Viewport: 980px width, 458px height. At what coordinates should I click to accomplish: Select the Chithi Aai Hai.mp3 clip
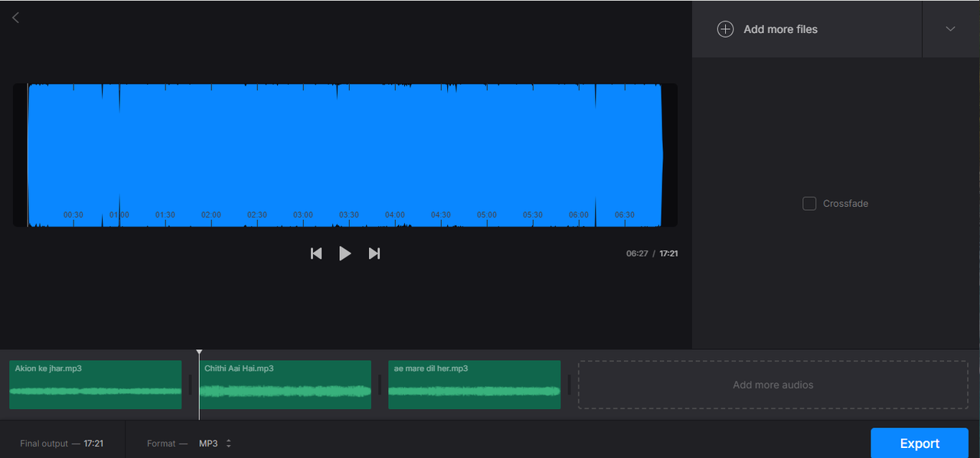tap(285, 384)
